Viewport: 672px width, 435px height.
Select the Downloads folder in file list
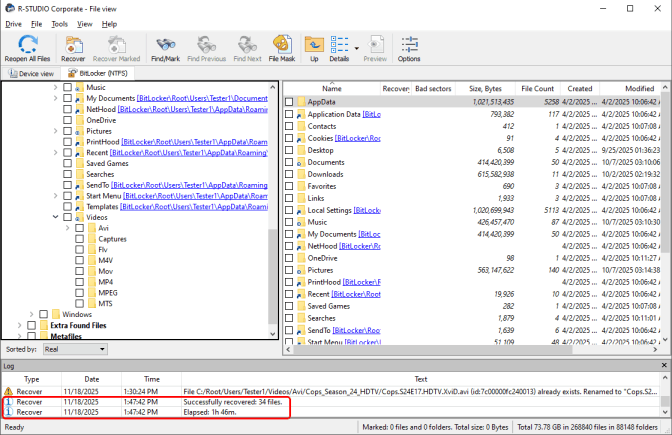(x=326, y=174)
